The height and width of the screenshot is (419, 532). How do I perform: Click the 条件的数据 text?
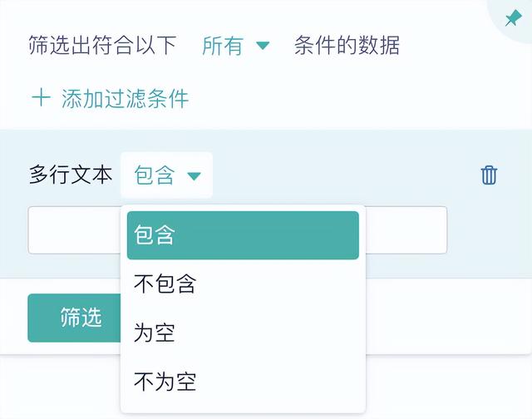pyautogui.click(x=347, y=46)
